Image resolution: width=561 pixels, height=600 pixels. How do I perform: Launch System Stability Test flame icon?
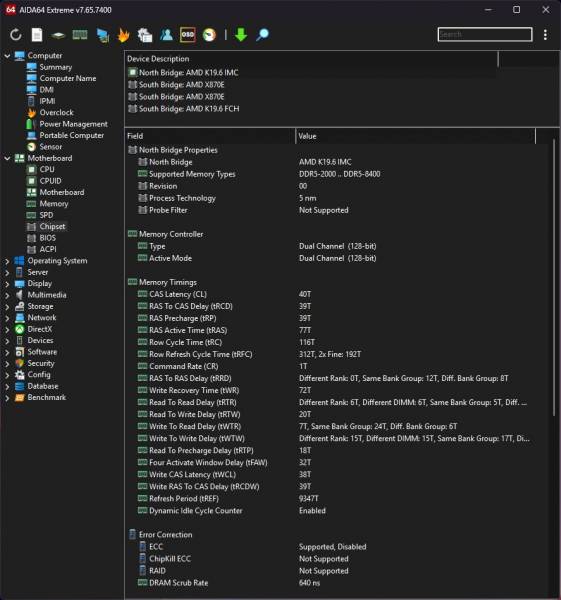pos(123,35)
